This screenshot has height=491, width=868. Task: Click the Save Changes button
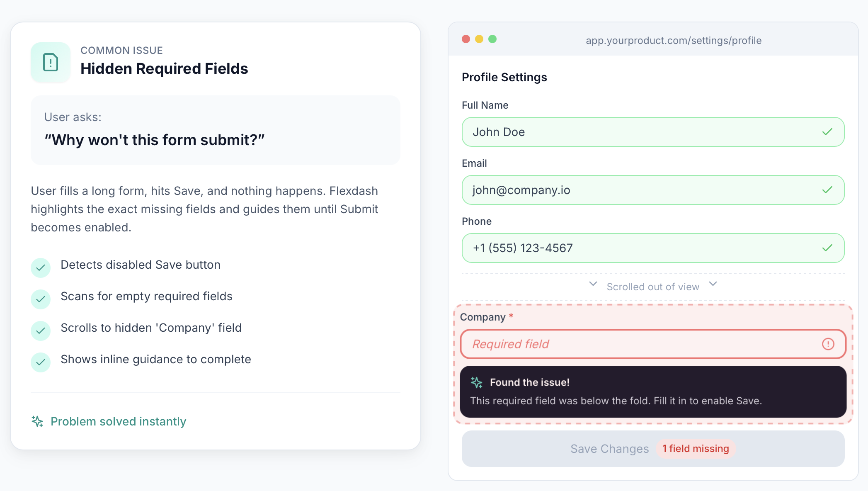pos(609,448)
